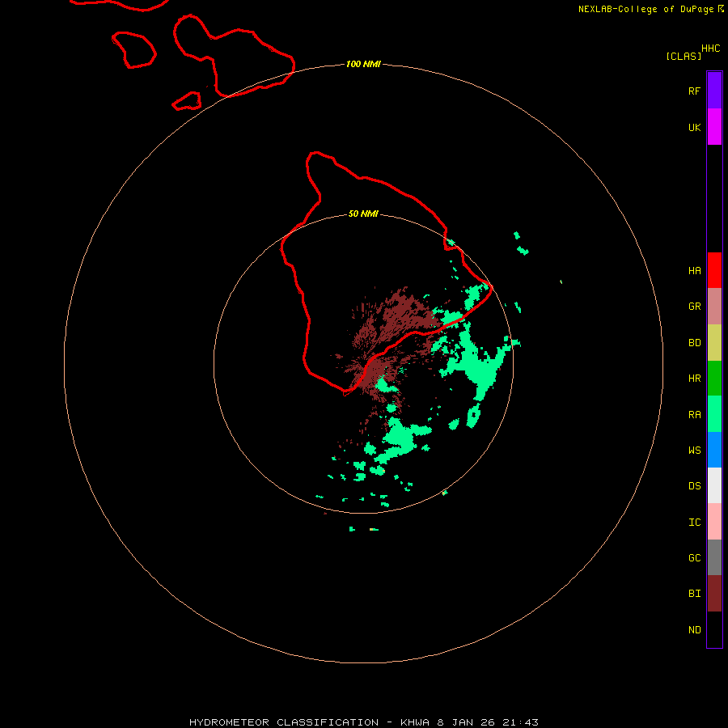
Task: Click the magenta UK color swatch
Action: 714,127
